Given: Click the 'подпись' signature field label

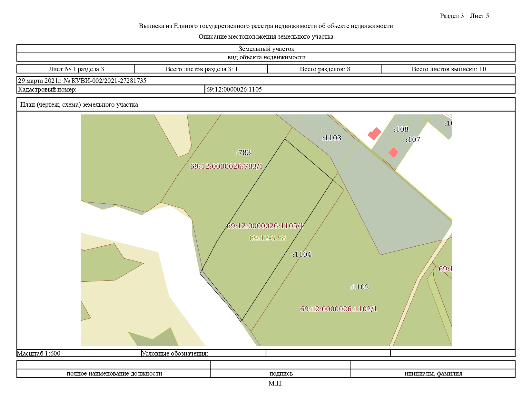Looking at the screenshot, I should [x=281, y=374].
